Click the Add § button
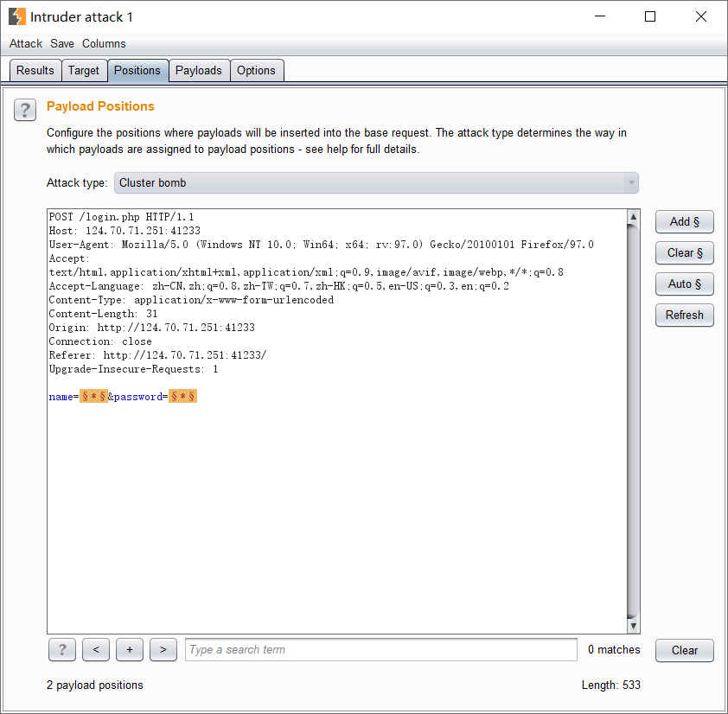The width and height of the screenshot is (728, 714). point(685,222)
